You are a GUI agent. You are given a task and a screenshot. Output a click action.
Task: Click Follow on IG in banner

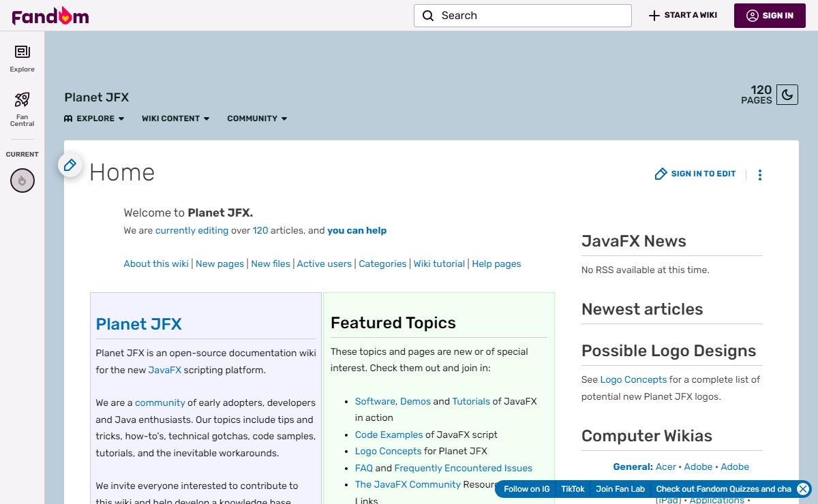click(526, 489)
